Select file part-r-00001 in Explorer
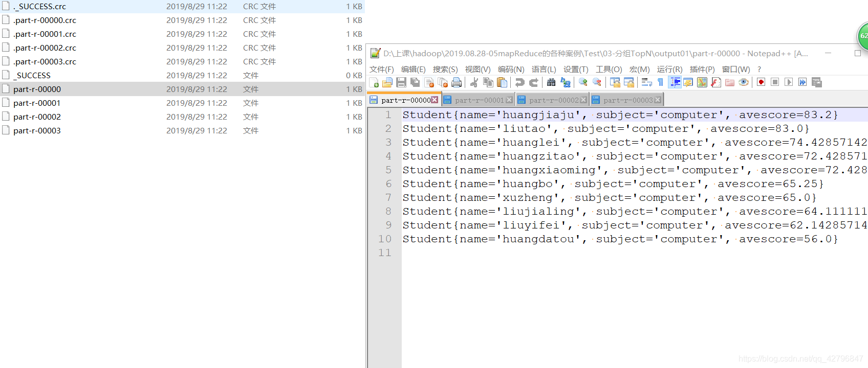The width and height of the screenshot is (868, 368). (x=182, y=103)
